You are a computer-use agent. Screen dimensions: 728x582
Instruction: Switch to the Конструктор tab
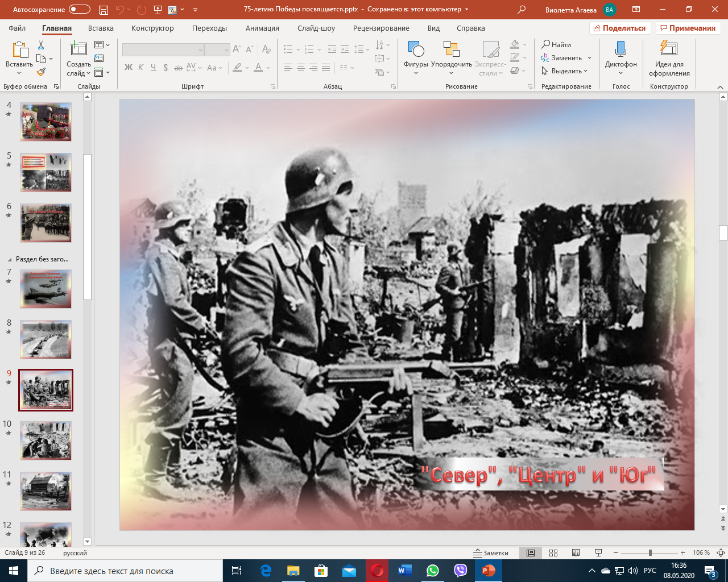click(152, 28)
